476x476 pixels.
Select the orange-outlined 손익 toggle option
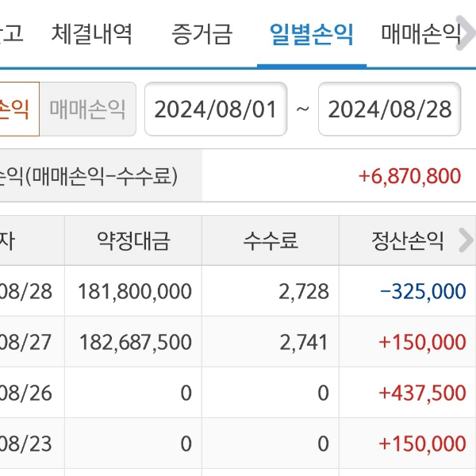[16, 109]
